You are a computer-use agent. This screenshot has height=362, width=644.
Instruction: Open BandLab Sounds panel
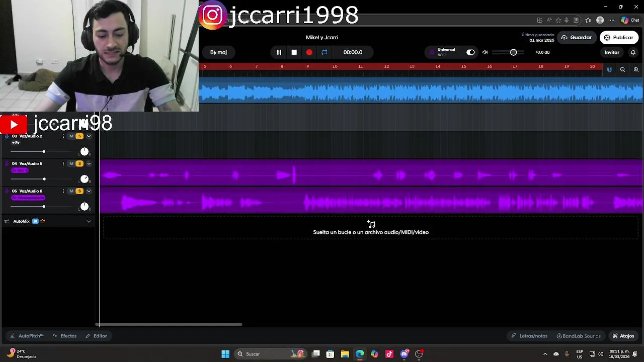[x=579, y=336]
